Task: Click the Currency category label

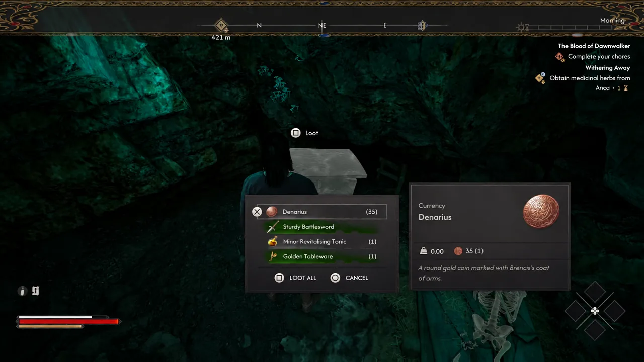Action: pos(432,206)
